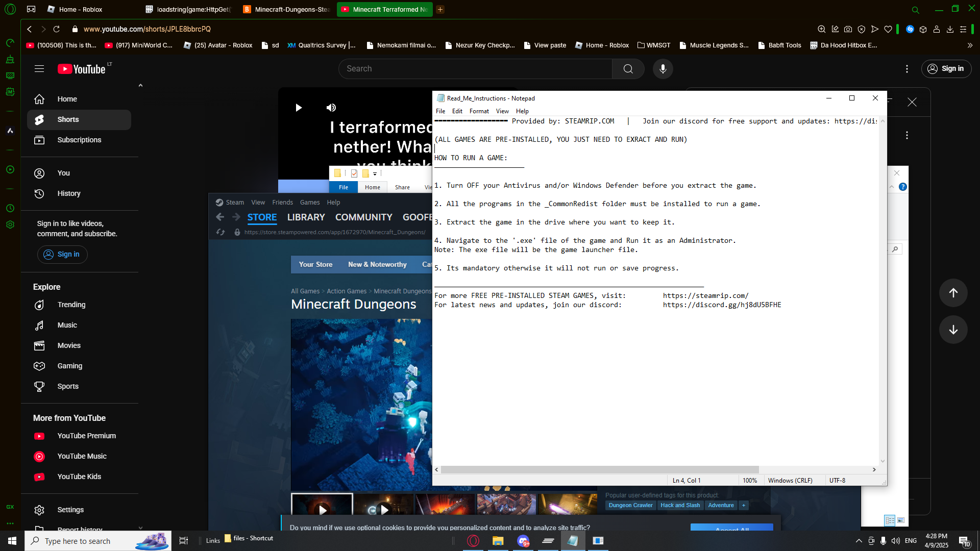Open Discord from the taskbar

(523, 541)
